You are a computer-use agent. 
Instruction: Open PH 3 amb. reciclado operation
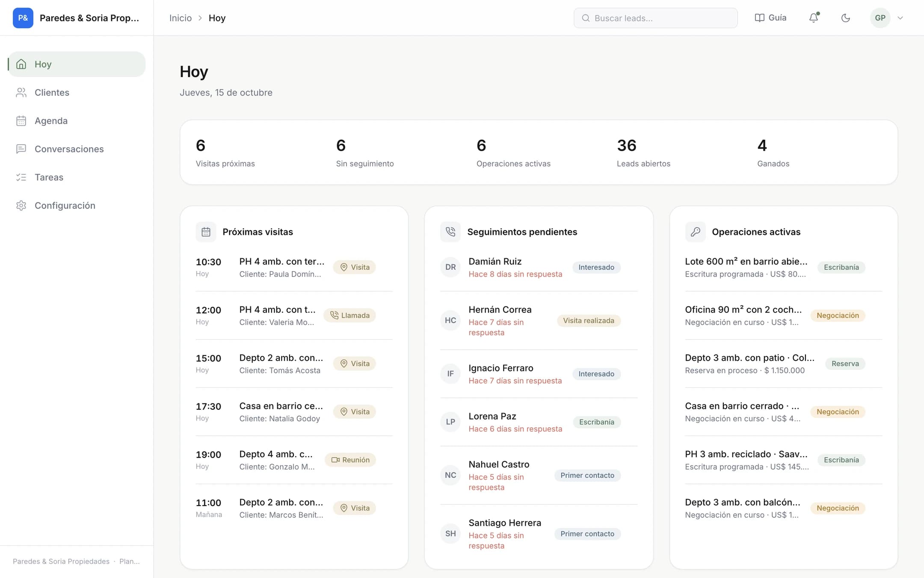[783, 460]
